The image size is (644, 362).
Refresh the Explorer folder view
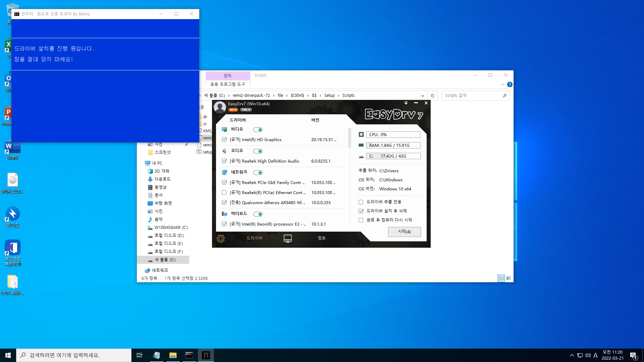tap(433, 96)
